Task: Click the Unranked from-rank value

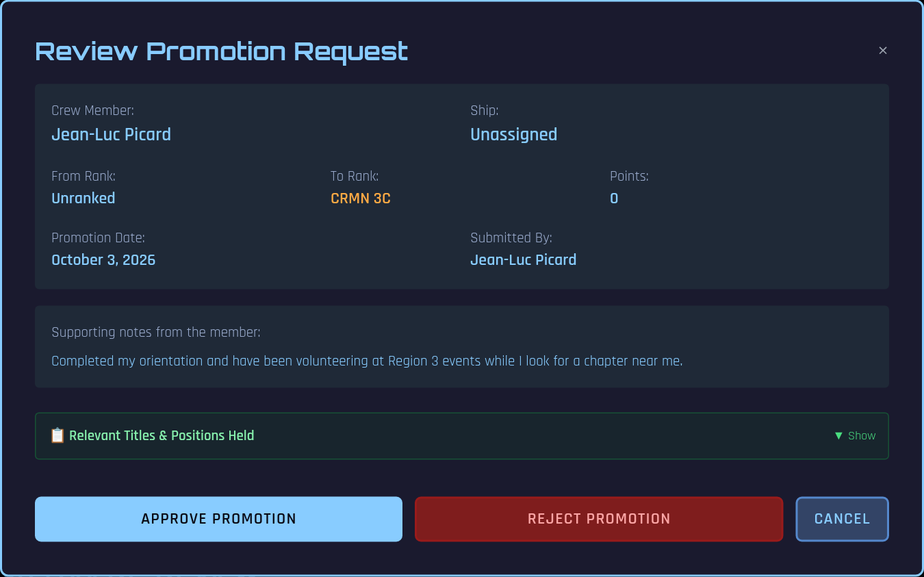Action: 84,198
